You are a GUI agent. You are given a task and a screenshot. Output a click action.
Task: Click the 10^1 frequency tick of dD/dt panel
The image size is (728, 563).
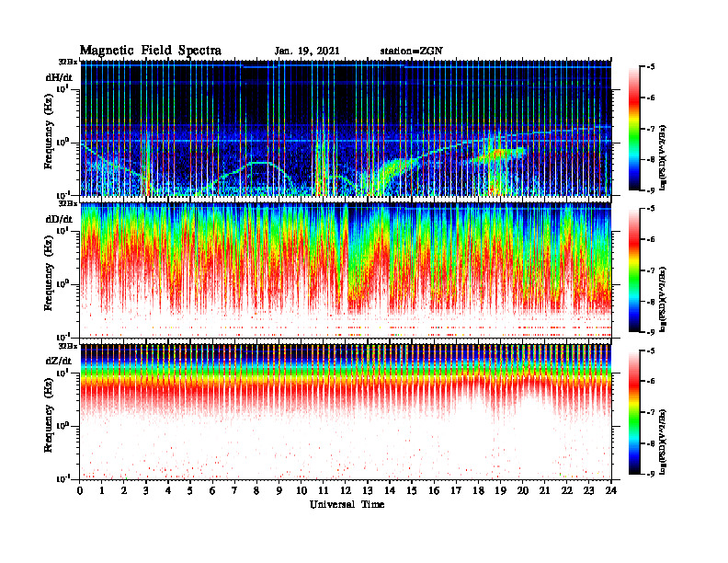pos(63,230)
